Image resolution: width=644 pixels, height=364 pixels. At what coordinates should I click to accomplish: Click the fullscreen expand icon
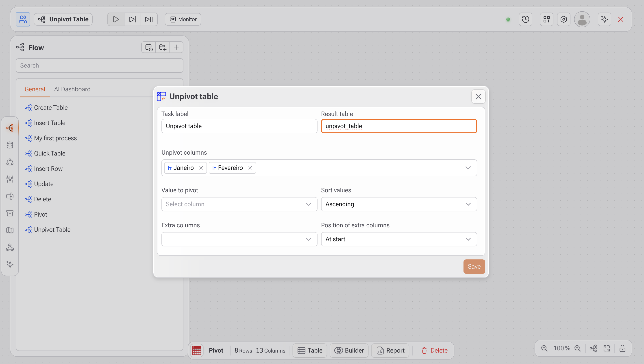point(607,348)
